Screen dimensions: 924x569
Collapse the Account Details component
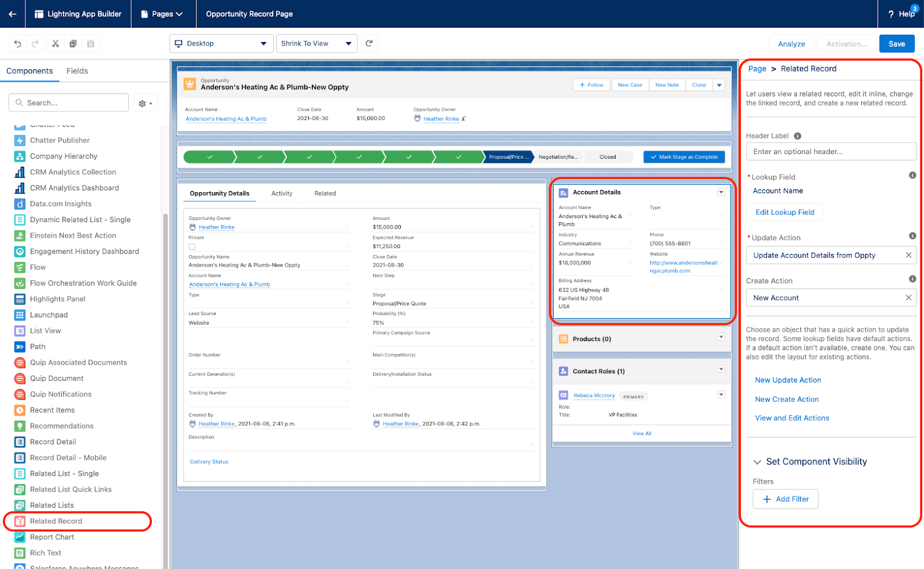click(x=721, y=192)
